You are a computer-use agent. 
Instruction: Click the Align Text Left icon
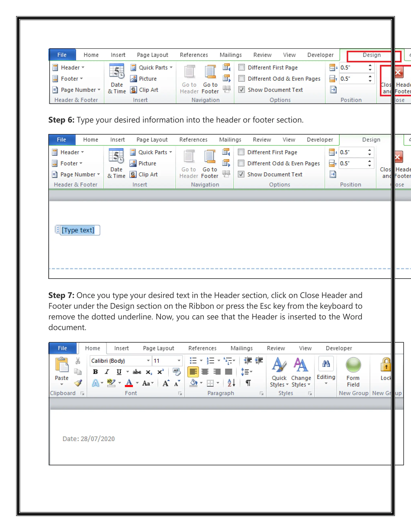(193, 372)
